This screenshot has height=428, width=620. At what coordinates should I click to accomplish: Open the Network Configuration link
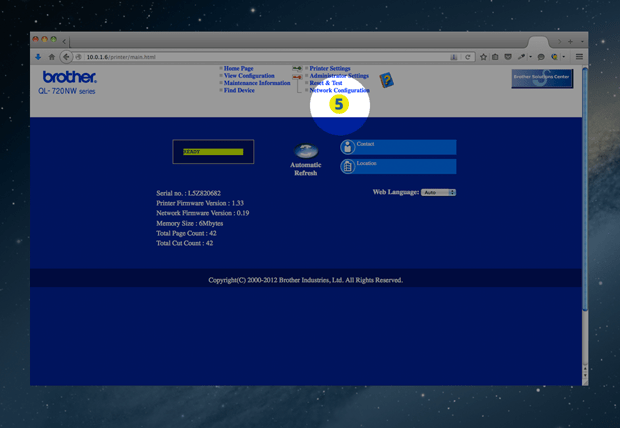pyautogui.click(x=339, y=91)
